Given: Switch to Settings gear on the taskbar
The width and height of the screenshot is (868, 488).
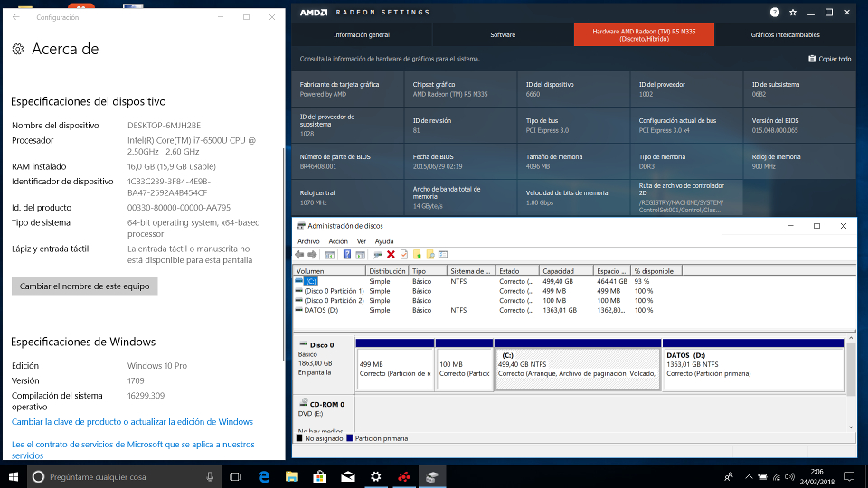Looking at the screenshot, I should point(376,476).
